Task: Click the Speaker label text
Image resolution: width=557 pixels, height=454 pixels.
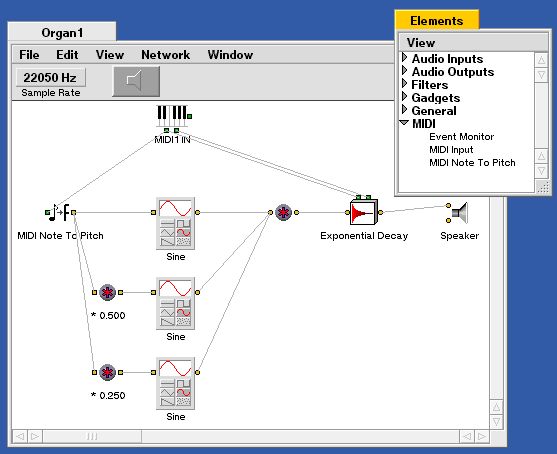Action: 460,236
